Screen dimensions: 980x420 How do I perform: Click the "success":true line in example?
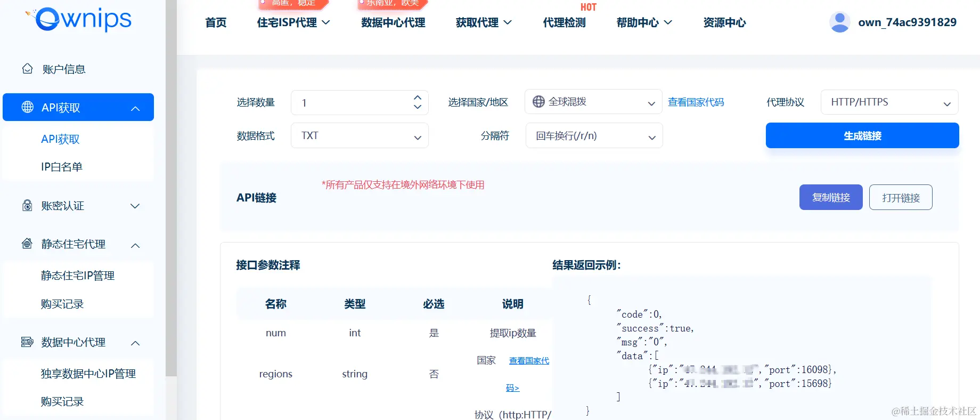click(656, 328)
